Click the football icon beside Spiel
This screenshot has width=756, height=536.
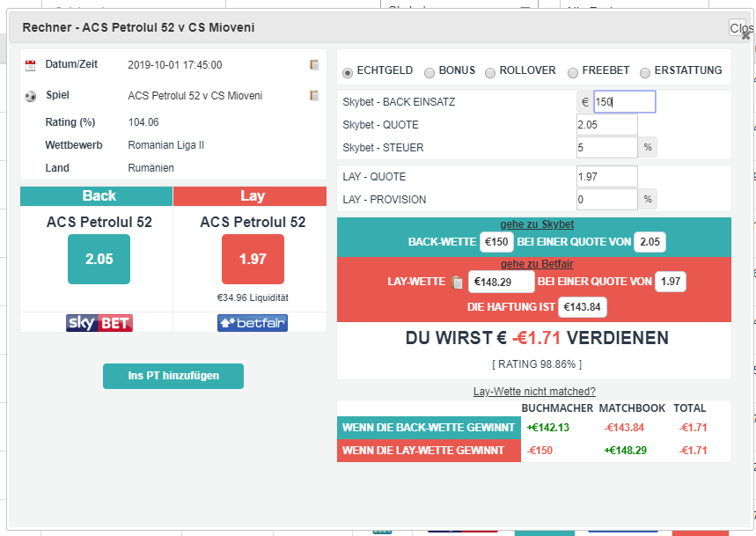pos(31,96)
